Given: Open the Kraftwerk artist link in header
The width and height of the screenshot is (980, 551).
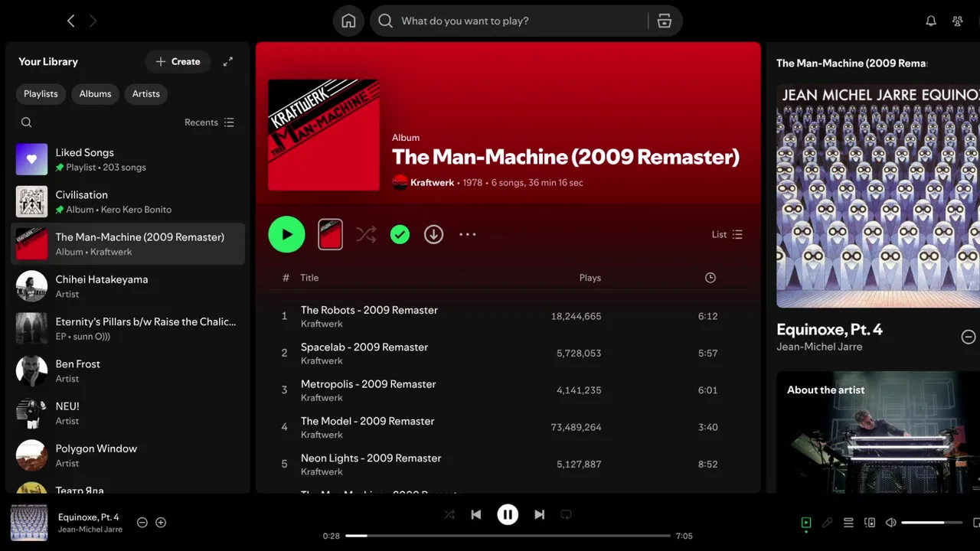Looking at the screenshot, I should [432, 183].
